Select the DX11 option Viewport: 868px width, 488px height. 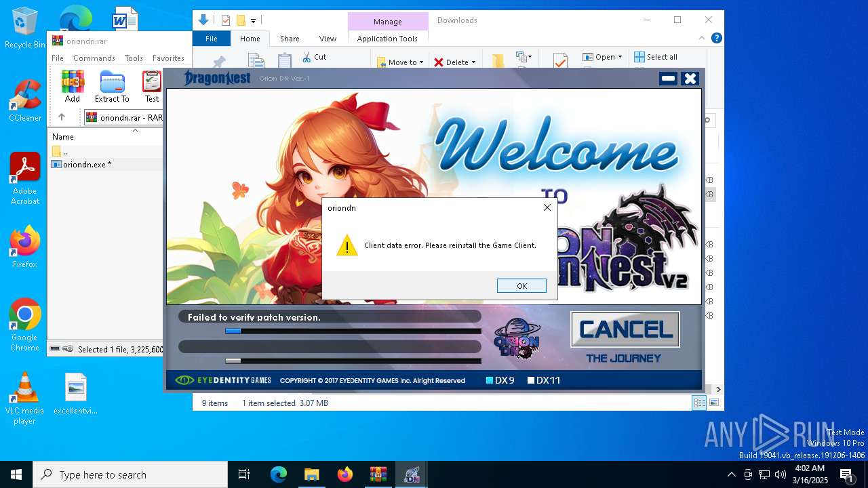tap(545, 380)
